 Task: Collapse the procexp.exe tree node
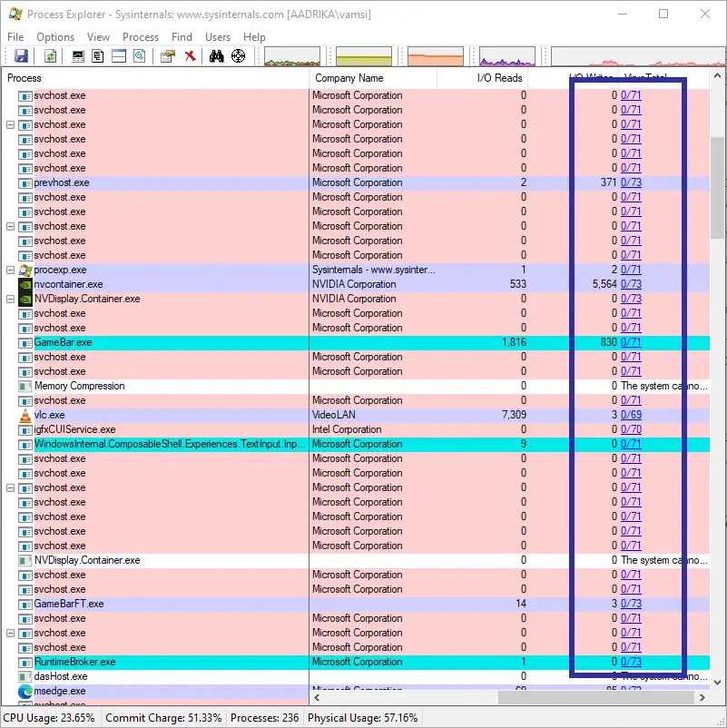(10, 271)
